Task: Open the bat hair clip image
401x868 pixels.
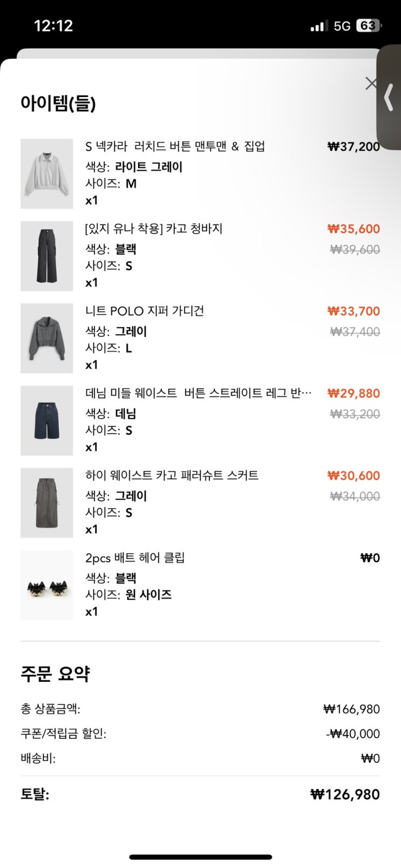Action: click(46, 585)
